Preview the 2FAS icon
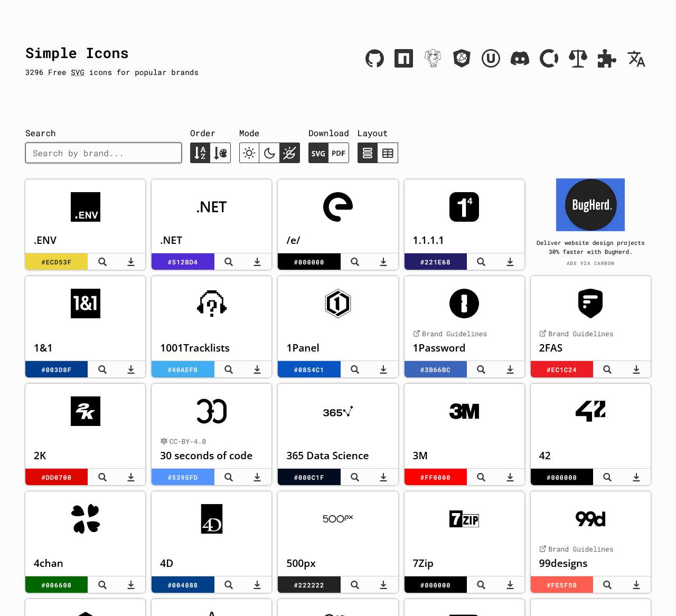 [607, 369]
